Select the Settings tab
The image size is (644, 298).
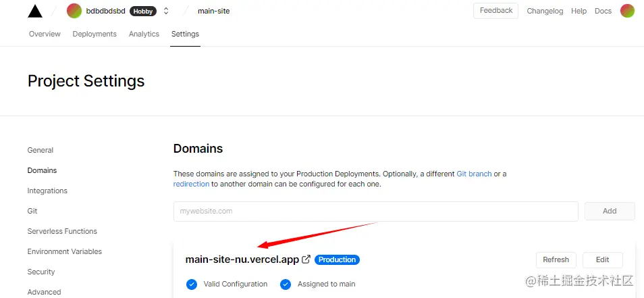pyautogui.click(x=185, y=34)
